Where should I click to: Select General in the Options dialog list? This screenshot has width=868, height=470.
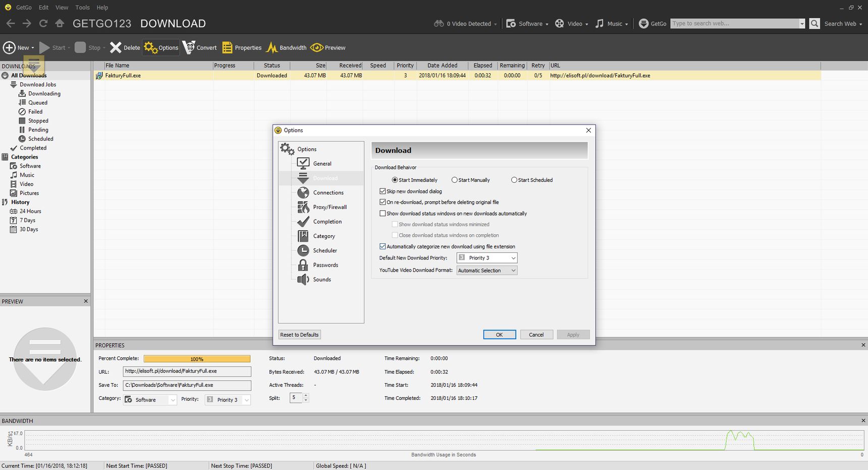[321, 164]
